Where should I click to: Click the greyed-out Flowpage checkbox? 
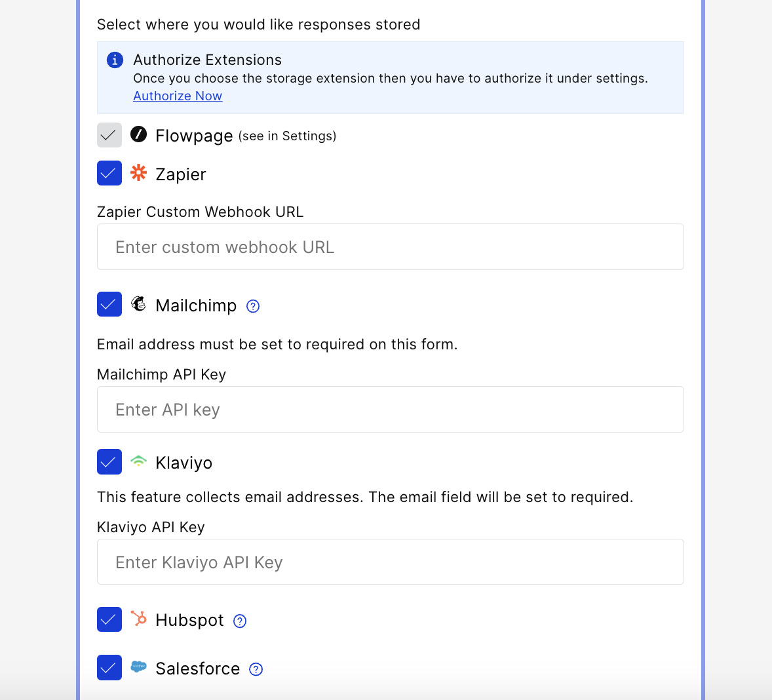click(x=109, y=135)
